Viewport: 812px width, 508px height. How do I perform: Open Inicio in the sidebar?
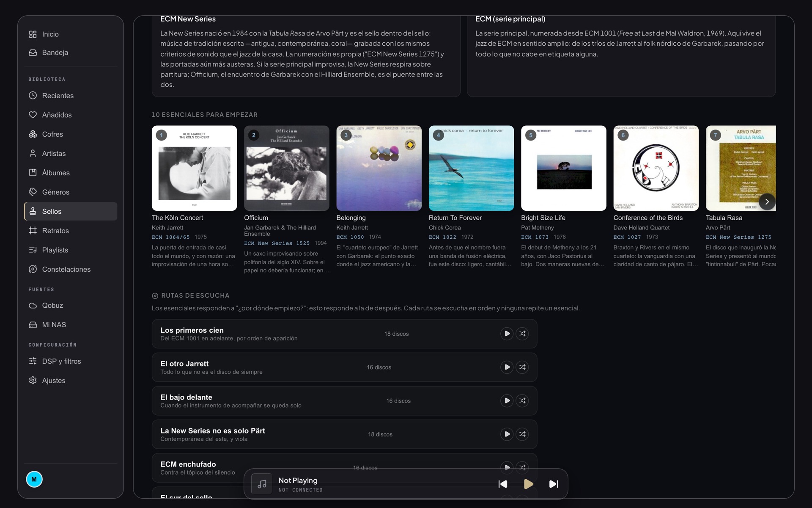click(70, 34)
